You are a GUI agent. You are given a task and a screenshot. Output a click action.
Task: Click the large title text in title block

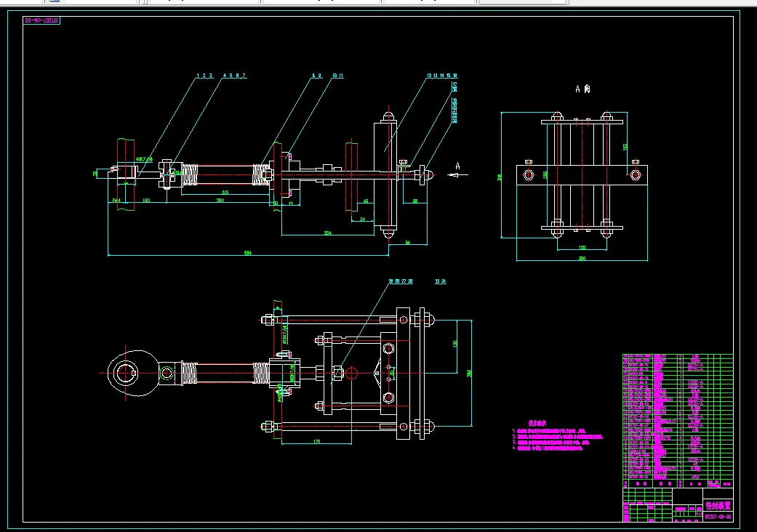tap(718, 505)
